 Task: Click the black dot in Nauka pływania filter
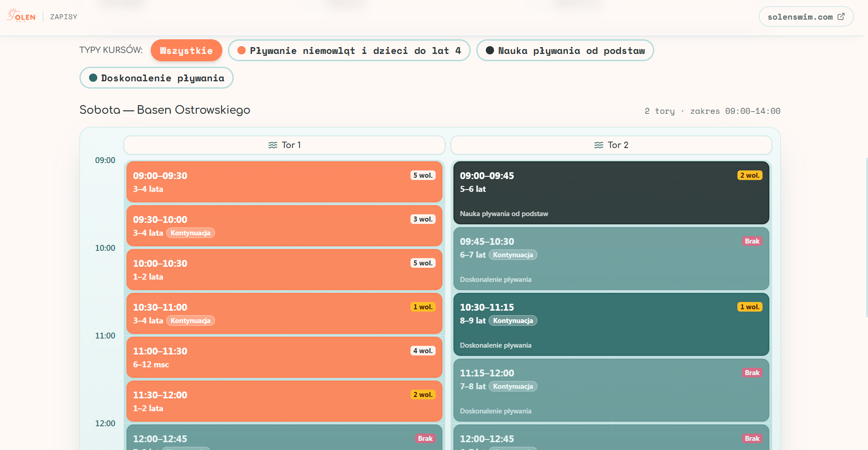(490, 50)
